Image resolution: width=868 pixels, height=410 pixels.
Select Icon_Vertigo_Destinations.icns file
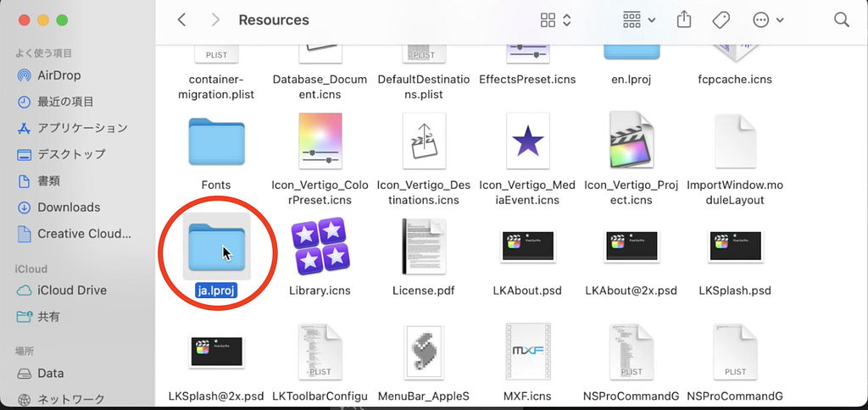click(x=424, y=141)
